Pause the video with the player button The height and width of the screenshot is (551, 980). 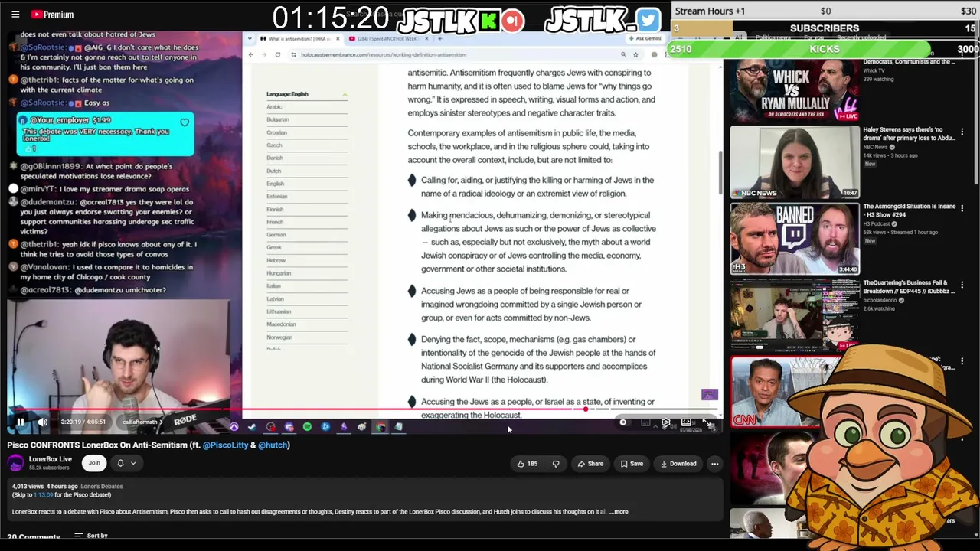tap(21, 422)
